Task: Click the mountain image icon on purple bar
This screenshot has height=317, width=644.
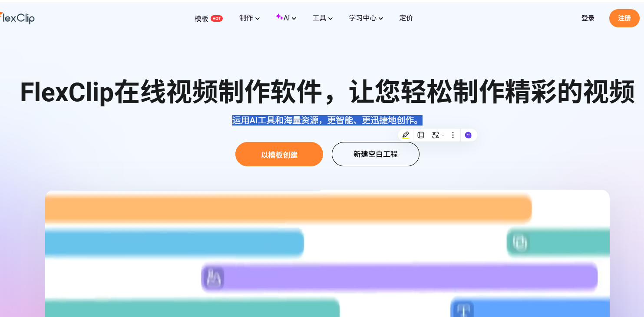Action: point(213,277)
